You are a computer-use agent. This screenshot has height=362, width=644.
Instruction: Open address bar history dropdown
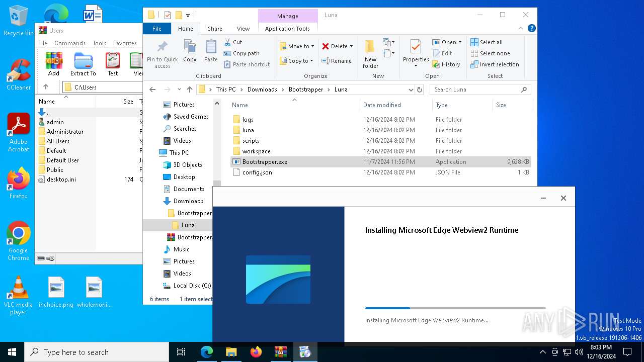411,89
